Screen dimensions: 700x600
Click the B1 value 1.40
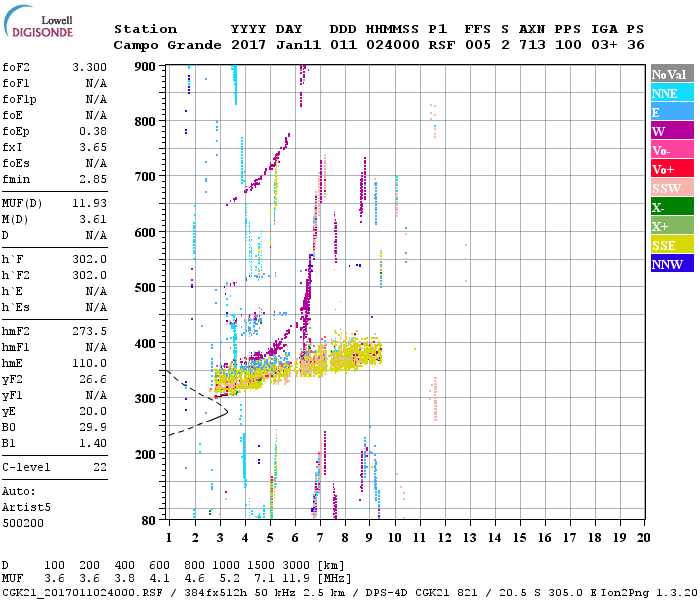tap(93, 443)
